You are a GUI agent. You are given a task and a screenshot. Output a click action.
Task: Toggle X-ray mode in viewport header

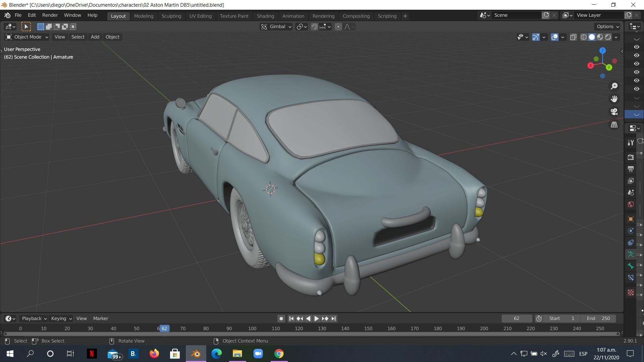coord(573,37)
